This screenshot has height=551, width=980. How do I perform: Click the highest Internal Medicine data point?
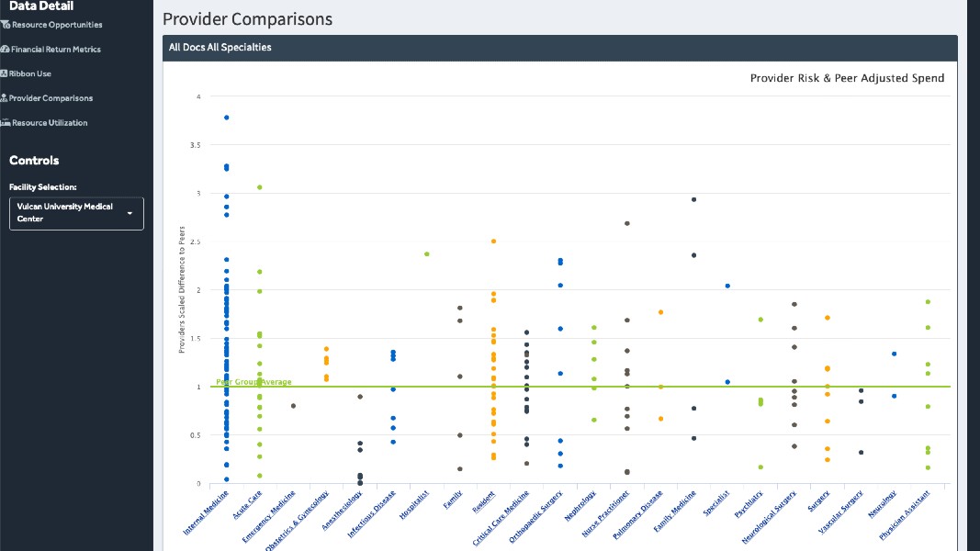click(226, 118)
